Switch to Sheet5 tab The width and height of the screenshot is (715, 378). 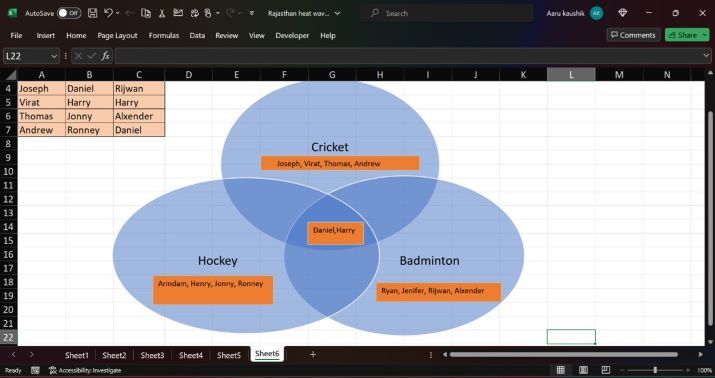click(228, 355)
